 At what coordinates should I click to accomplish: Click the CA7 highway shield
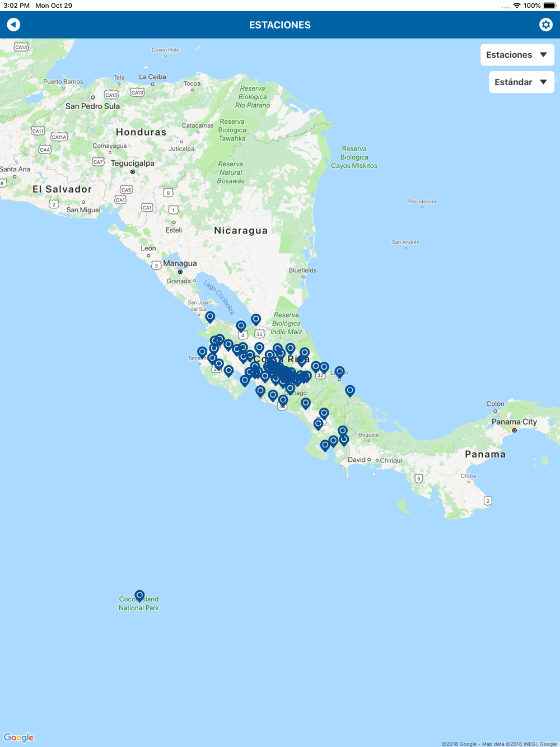pyautogui.click(x=98, y=162)
